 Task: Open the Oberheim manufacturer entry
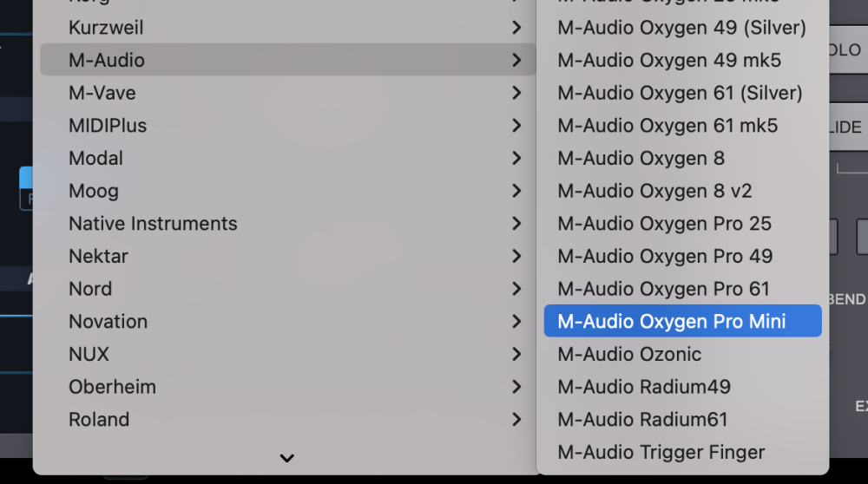(112, 387)
